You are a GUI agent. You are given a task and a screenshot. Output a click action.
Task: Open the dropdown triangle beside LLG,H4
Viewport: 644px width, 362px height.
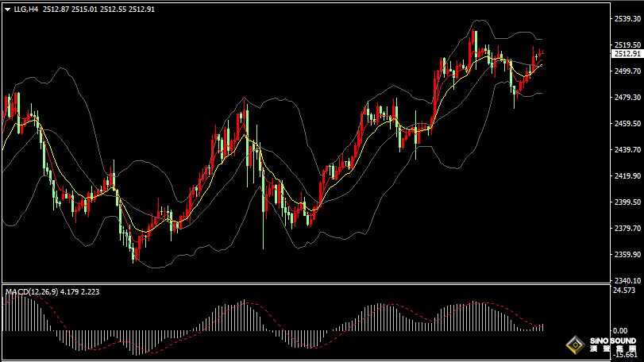tap(7, 10)
